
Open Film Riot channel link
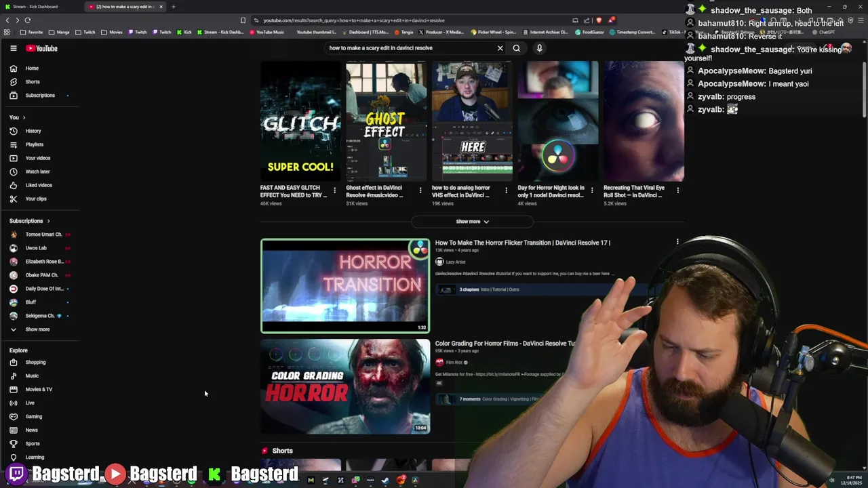[x=454, y=363]
